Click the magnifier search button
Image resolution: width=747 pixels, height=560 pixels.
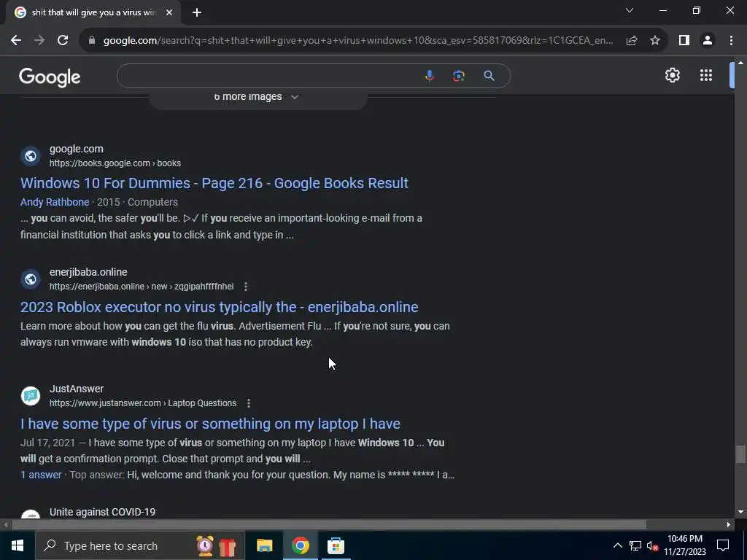click(x=489, y=76)
